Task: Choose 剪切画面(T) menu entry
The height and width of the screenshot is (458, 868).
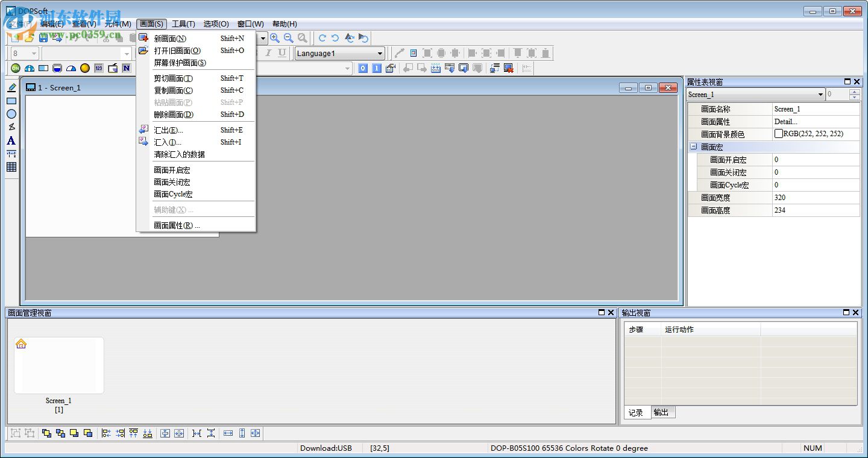Action: pos(197,78)
